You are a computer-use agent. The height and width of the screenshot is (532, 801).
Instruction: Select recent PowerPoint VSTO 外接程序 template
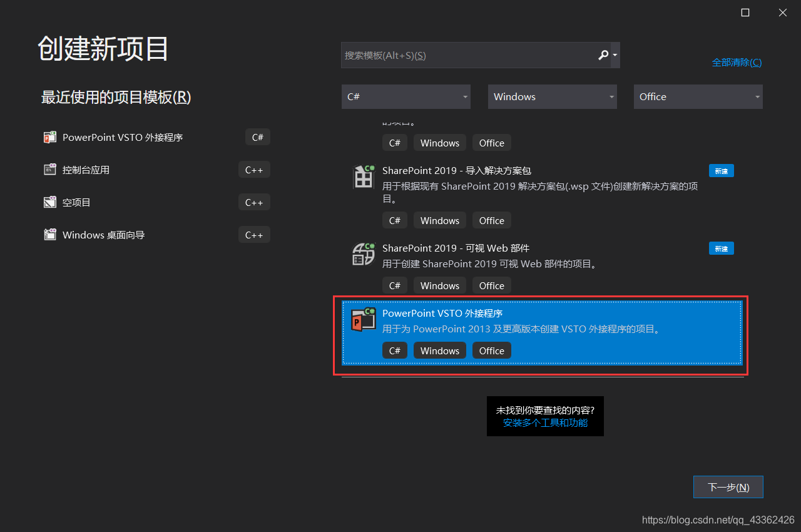(156, 137)
